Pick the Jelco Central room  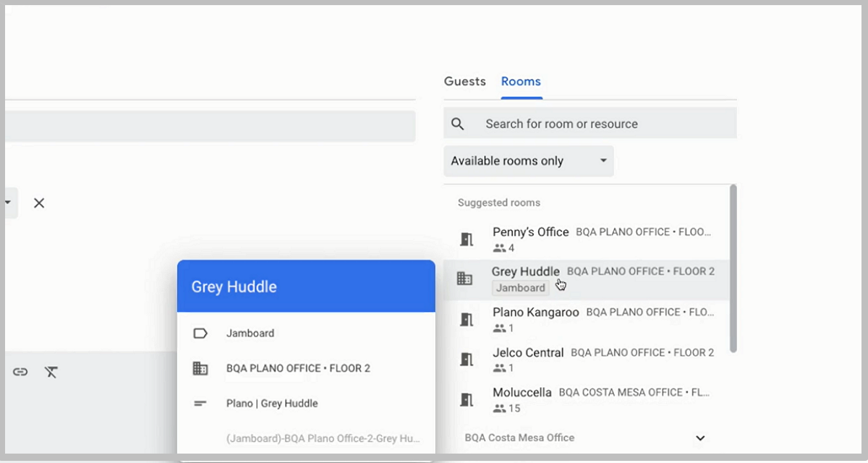(x=586, y=359)
